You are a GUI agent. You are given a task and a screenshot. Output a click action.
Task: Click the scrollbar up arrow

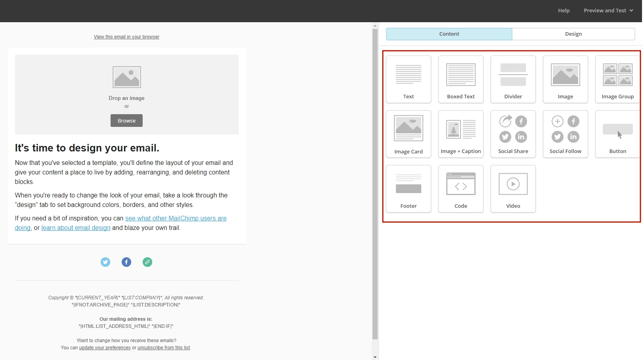(375, 26)
